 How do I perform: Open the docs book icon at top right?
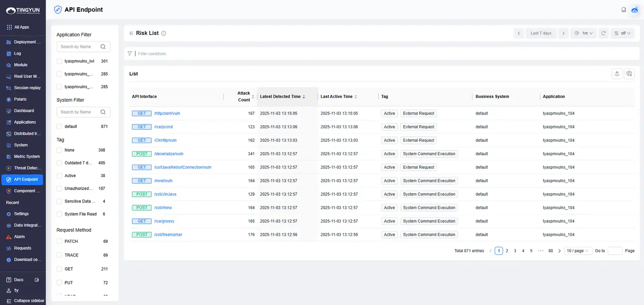pyautogui.click(x=623, y=10)
